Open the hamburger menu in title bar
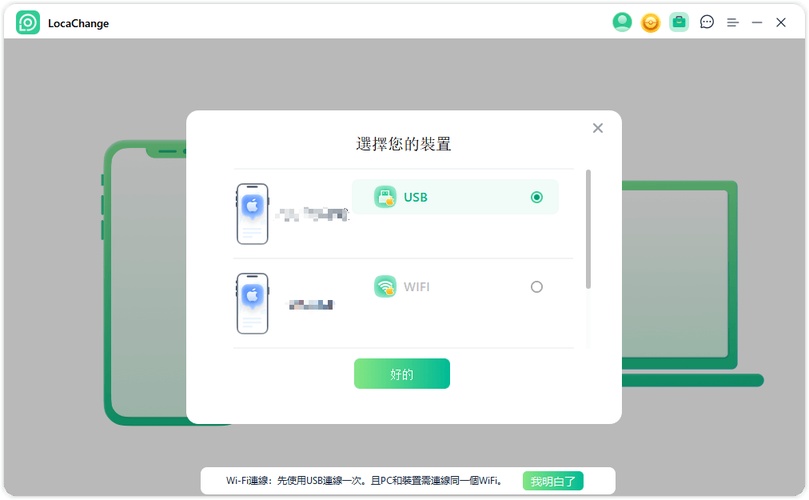Viewport: 809px width, 500px height. tap(733, 23)
